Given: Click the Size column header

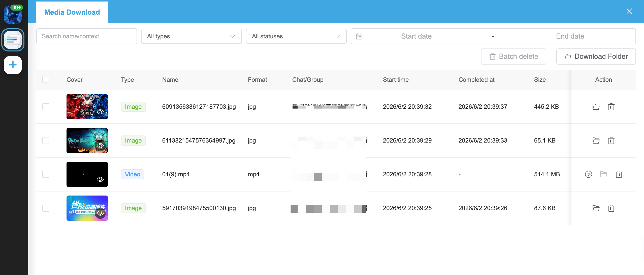Looking at the screenshot, I should coord(540,80).
